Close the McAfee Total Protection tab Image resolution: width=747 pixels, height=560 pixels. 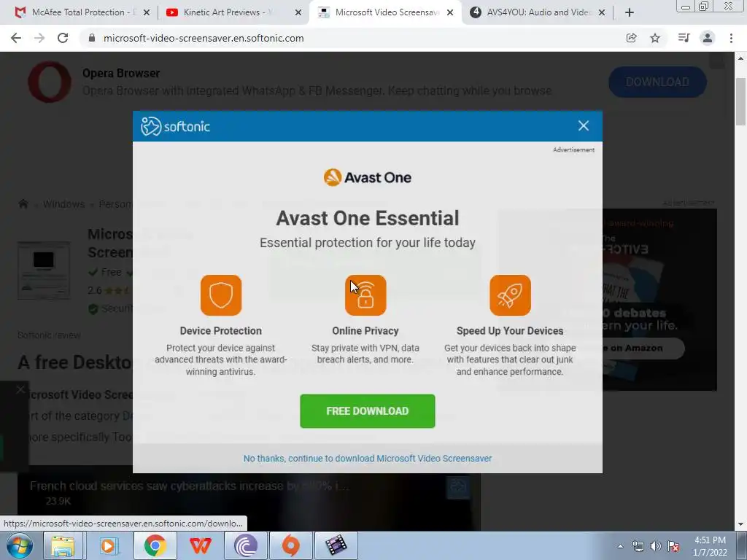click(147, 12)
